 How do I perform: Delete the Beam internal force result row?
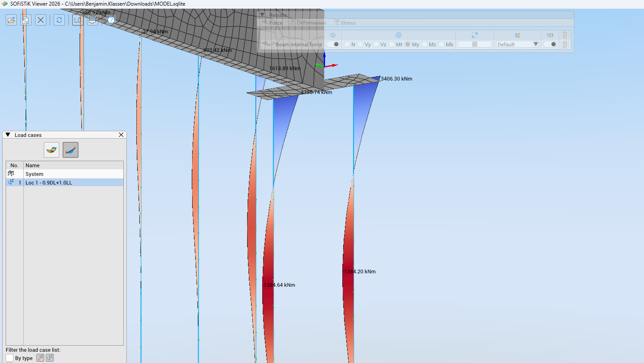tap(565, 44)
